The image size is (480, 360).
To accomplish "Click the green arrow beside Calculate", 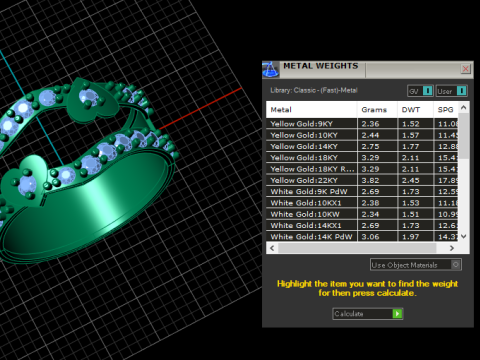I will (x=397, y=314).
